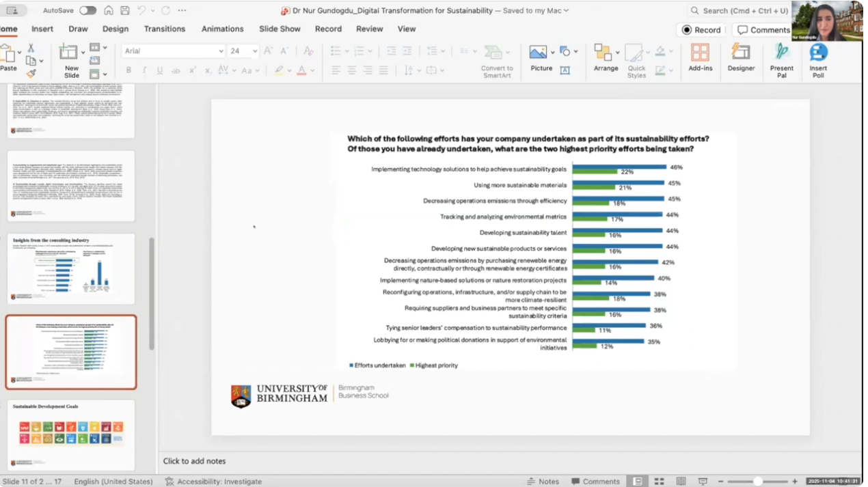868x487 pixels.
Task: Toggle Superscript formatting
Action: (192, 70)
